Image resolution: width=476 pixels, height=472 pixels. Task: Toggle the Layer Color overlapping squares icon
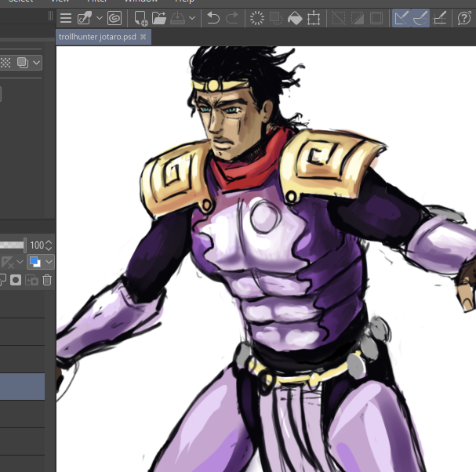pos(23,63)
